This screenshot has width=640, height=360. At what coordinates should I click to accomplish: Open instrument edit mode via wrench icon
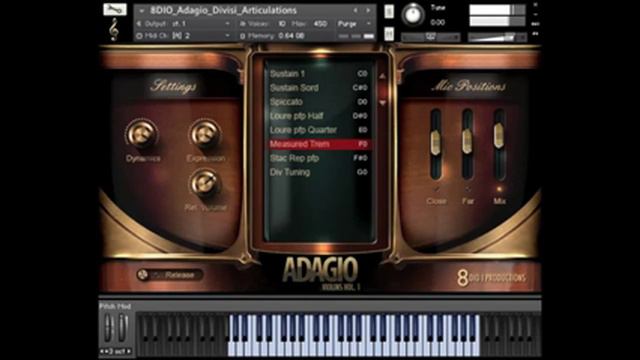point(115,9)
